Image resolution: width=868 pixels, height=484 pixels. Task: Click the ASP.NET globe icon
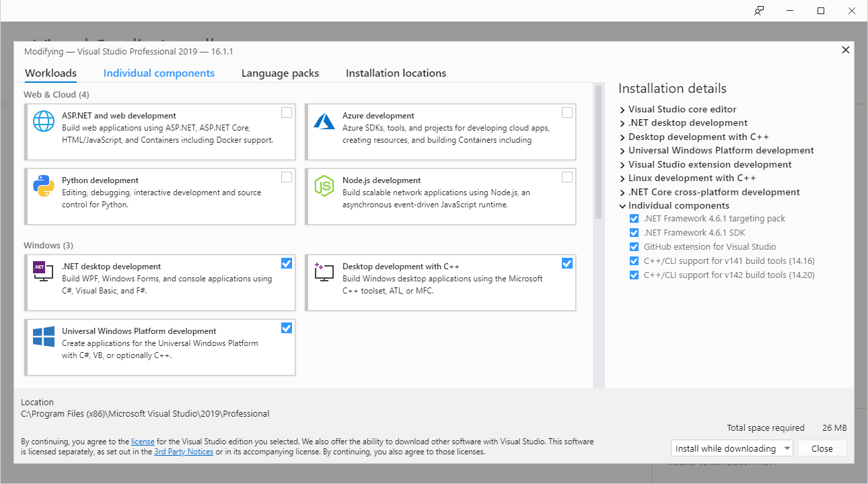pos(44,121)
